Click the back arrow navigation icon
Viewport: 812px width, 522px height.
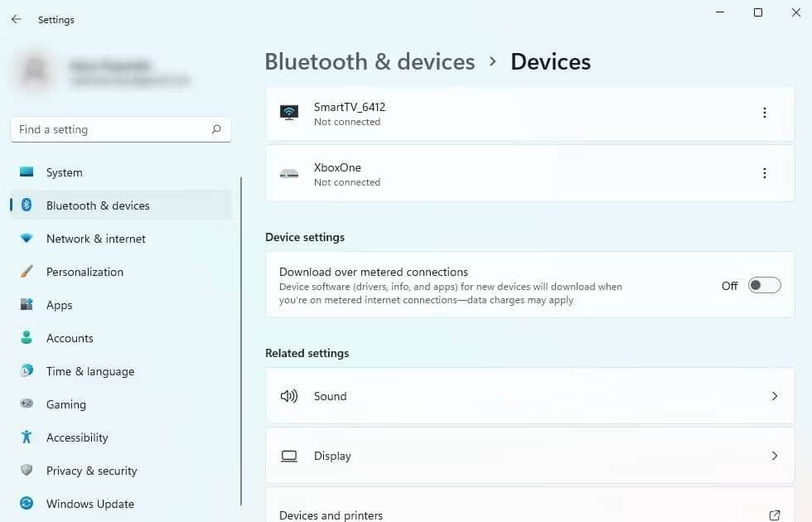(16, 19)
